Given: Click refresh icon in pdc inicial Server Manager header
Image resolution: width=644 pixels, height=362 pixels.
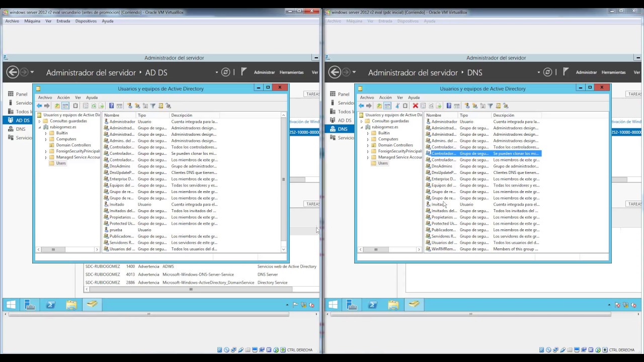Looking at the screenshot, I should tap(548, 72).
